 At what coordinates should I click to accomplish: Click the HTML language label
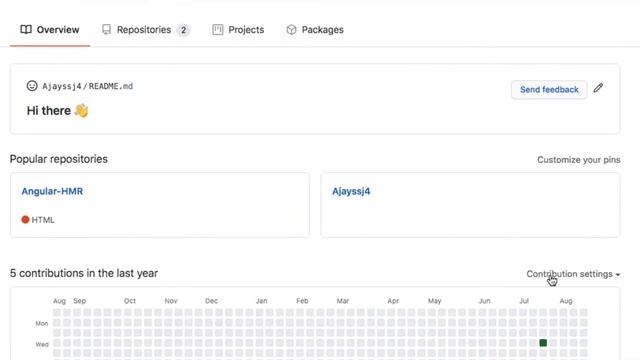[43, 220]
